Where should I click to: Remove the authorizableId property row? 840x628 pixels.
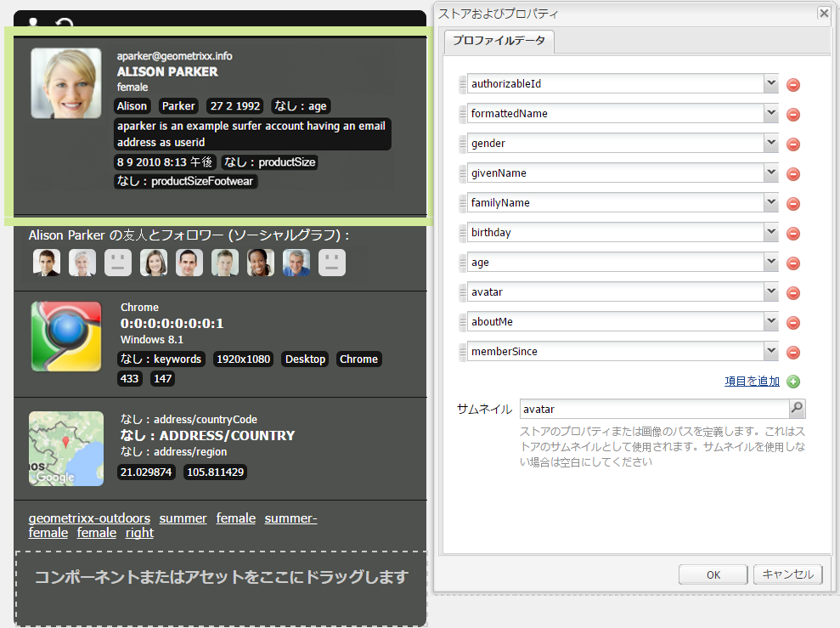click(x=792, y=85)
